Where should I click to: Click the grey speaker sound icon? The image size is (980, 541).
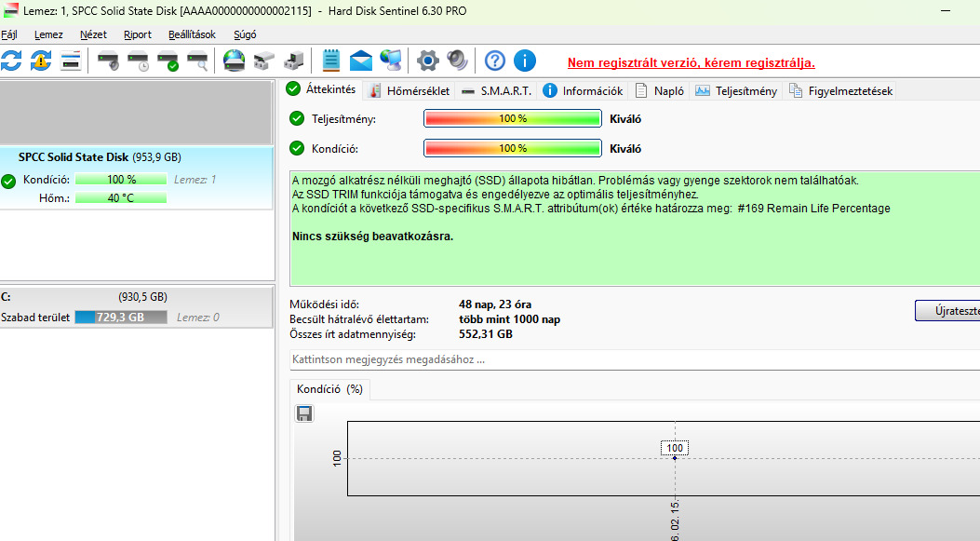458,61
